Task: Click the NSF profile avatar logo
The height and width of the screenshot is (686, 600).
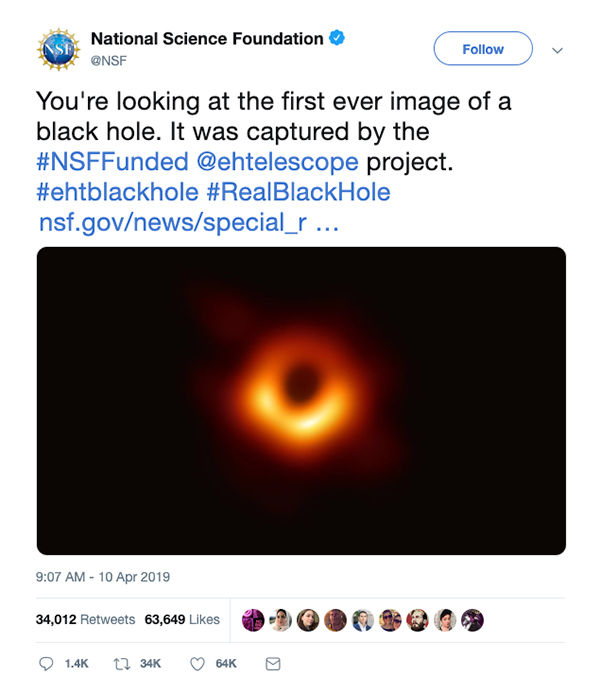Action: (57, 48)
